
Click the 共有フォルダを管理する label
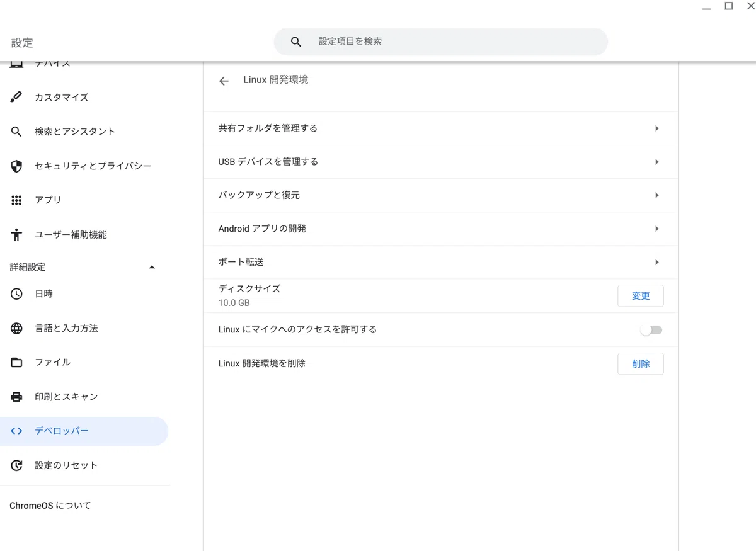pos(268,128)
